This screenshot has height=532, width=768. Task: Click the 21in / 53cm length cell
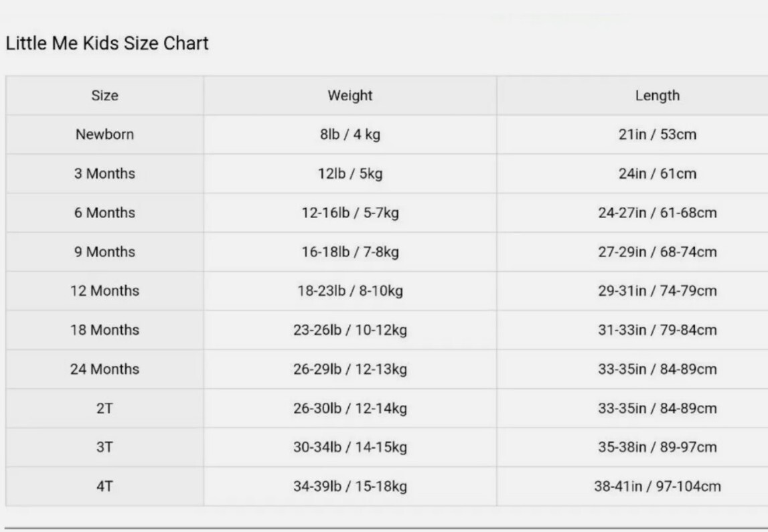click(x=657, y=135)
